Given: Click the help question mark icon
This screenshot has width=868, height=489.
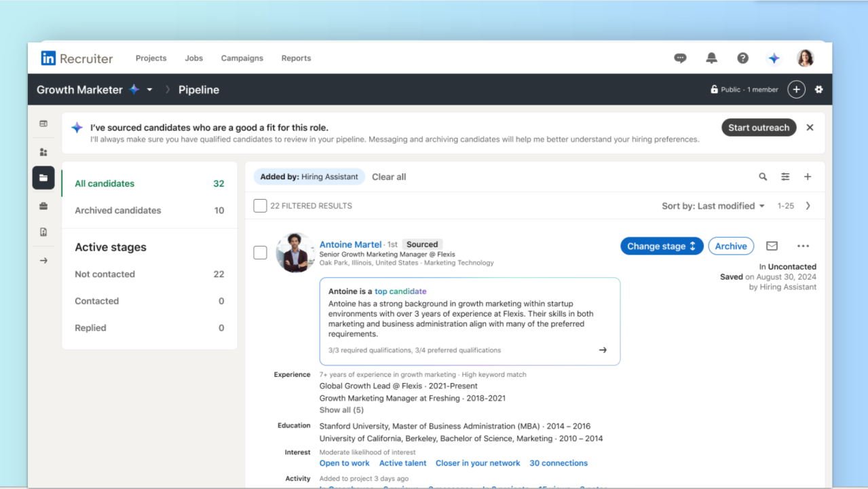Looking at the screenshot, I should click(742, 58).
